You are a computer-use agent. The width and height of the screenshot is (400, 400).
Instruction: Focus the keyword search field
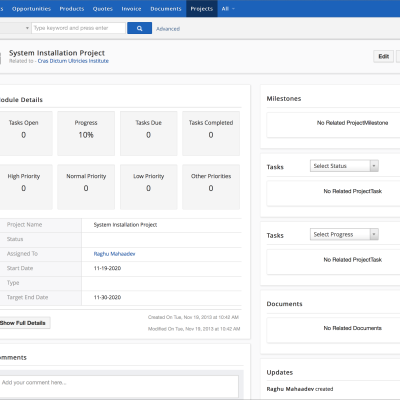[x=79, y=28]
